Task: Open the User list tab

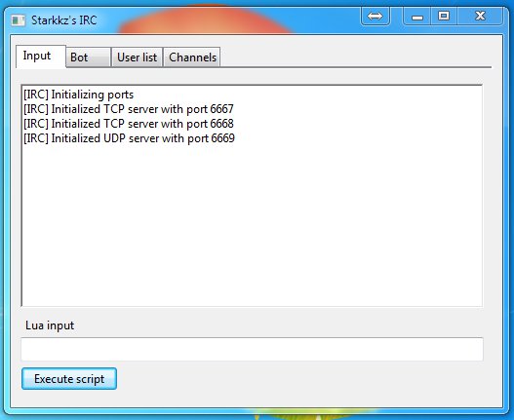Action: click(x=137, y=57)
